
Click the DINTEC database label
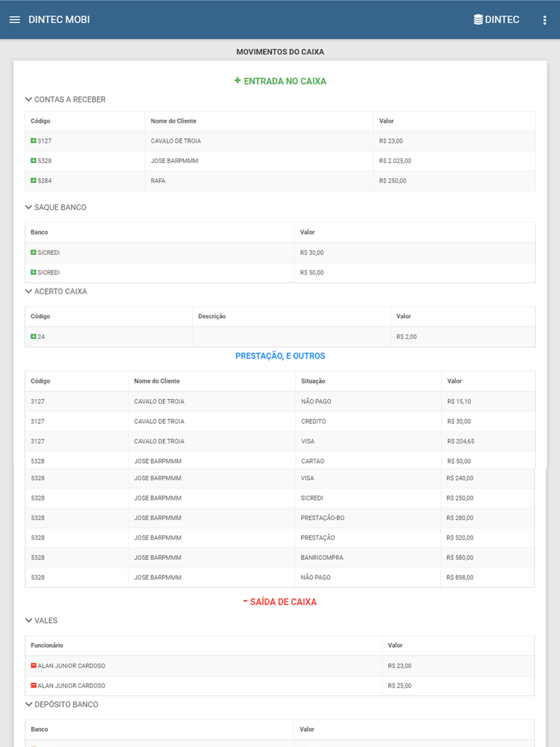502,20
